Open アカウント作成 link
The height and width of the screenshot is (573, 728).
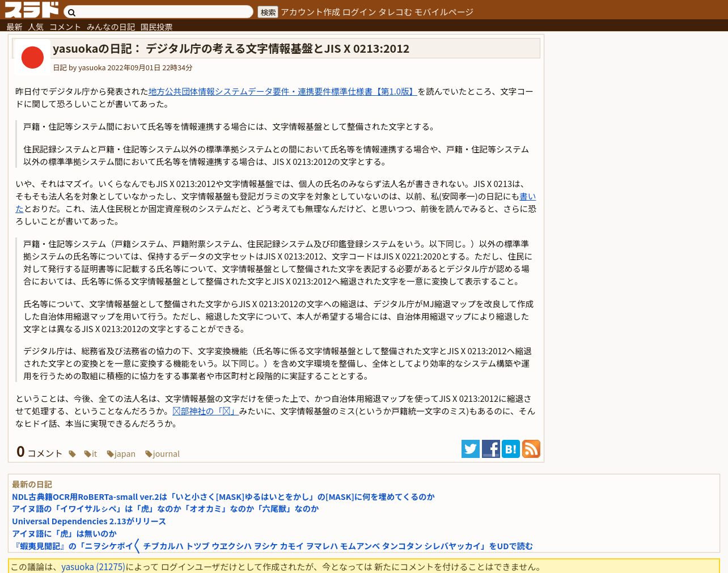tap(310, 12)
